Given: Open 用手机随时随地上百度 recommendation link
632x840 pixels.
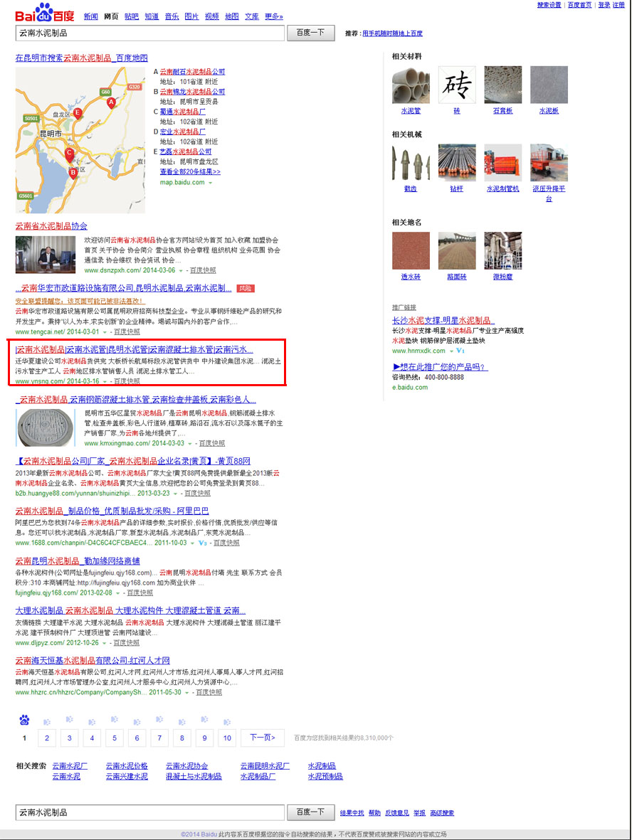Looking at the screenshot, I should click(392, 33).
